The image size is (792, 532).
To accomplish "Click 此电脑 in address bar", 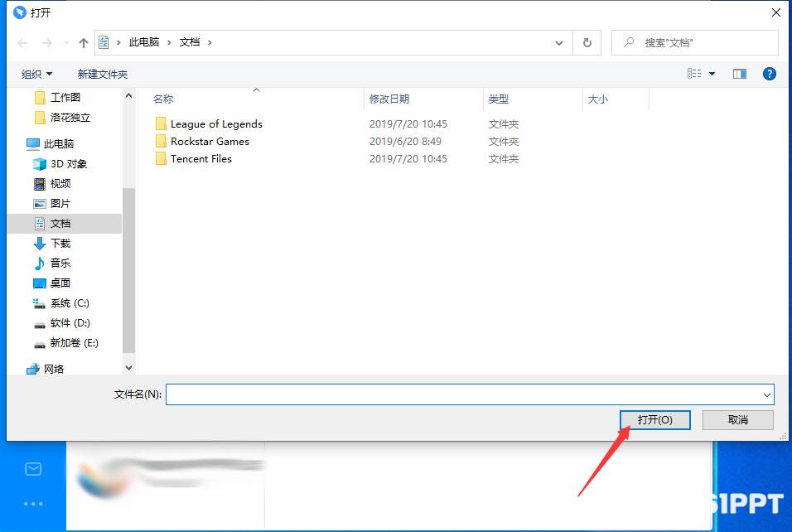I will click(x=144, y=42).
